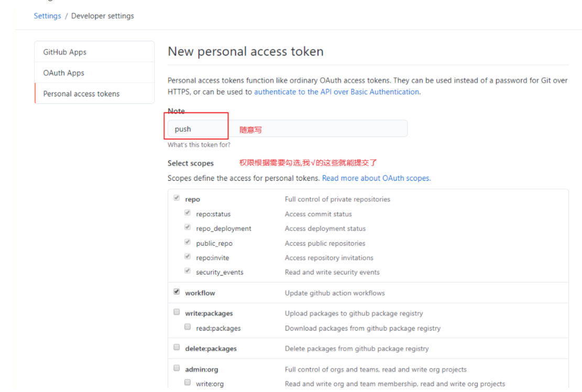The width and height of the screenshot is (582, 392).
Task: Check the write:org scope
Action: point(188,383)
